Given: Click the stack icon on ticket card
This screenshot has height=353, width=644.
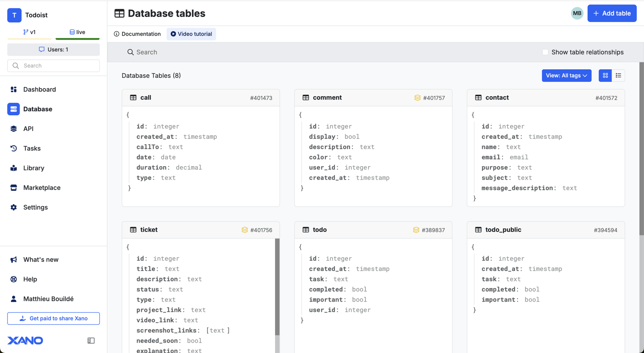Looking at the screenshot, I should pyautogui.click(x=245, y=230).
